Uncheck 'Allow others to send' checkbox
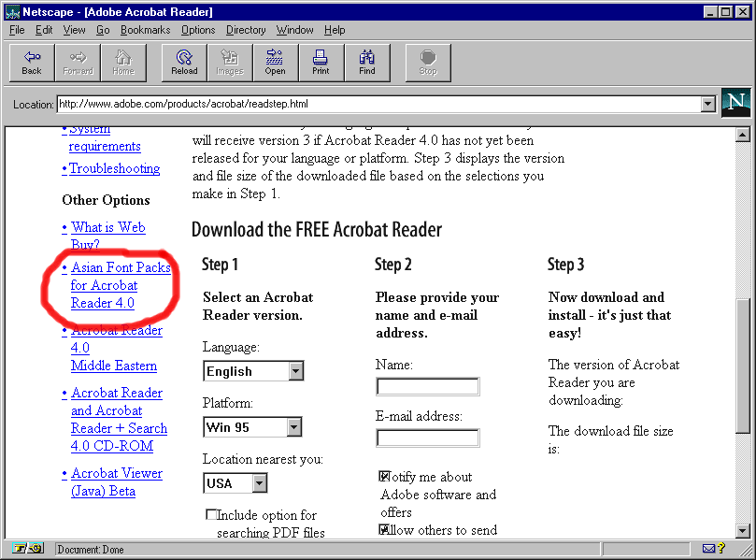The image size is (756, 560). [x=384, y=530]
